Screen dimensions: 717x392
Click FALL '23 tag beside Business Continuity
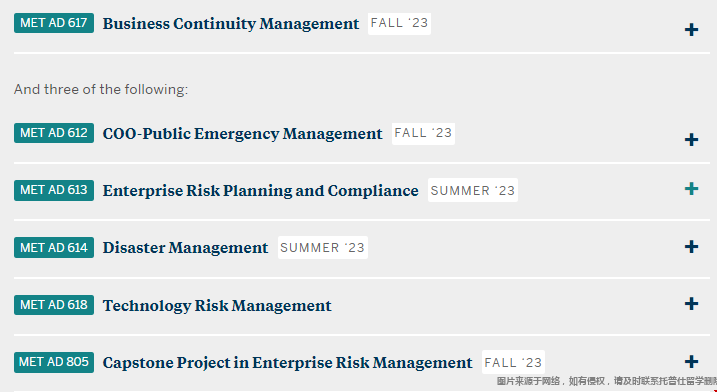(x=399, y=23)
